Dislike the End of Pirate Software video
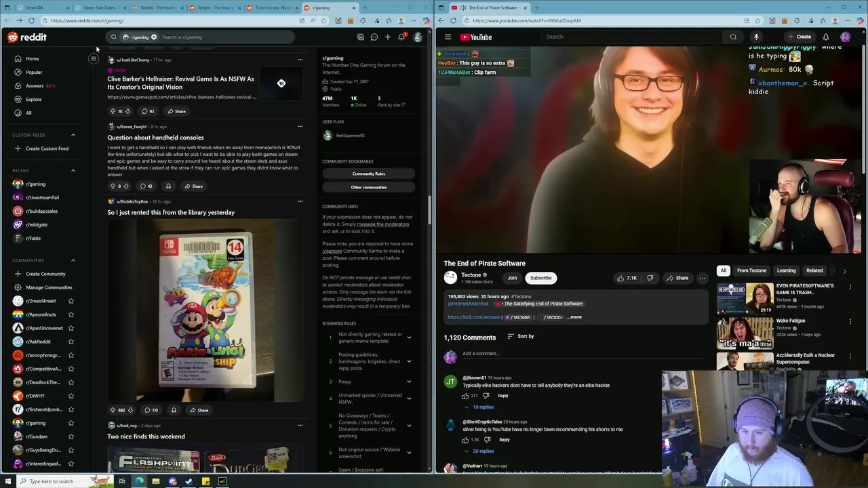The width and height of the screenshot is (868, 488). (x=650, y=278)
